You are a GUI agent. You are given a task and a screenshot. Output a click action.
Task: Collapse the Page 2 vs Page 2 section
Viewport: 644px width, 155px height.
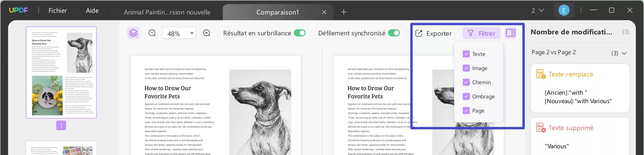624,53
